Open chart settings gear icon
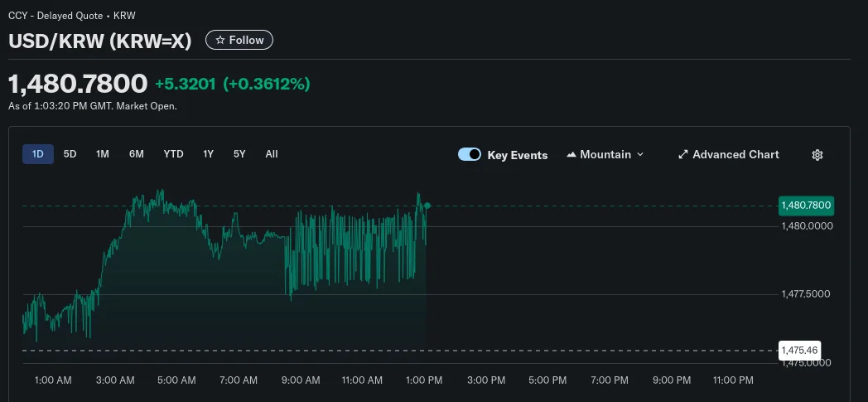The image size is (868, 402). point(817,155)
